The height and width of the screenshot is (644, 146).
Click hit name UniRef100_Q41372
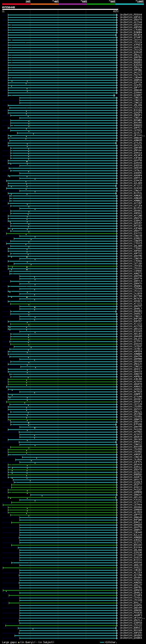[131, 72]
